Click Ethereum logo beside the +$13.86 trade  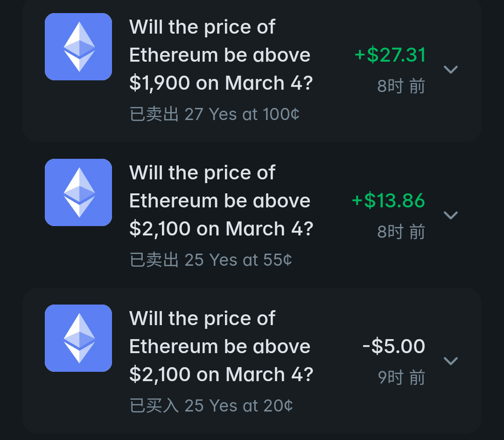click(78, 192)
